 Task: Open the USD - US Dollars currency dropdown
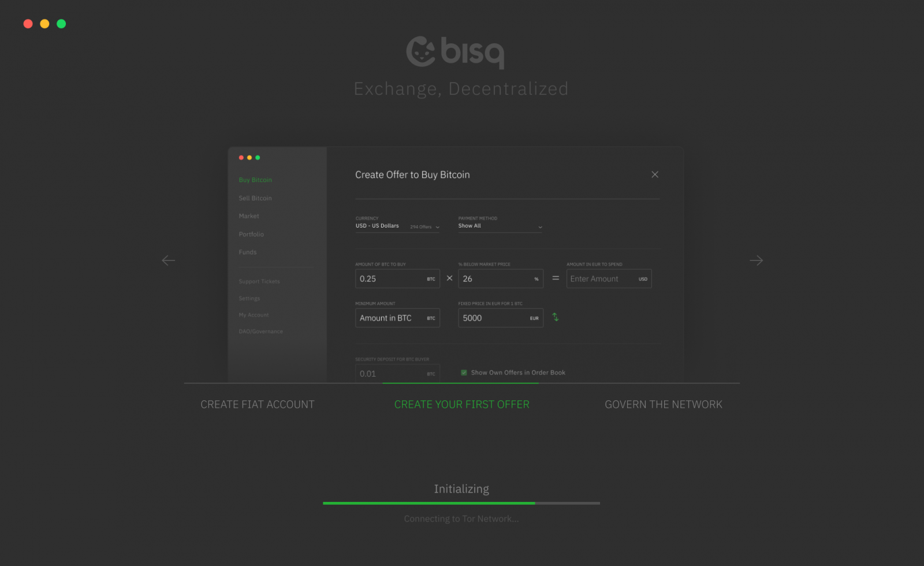397,226
